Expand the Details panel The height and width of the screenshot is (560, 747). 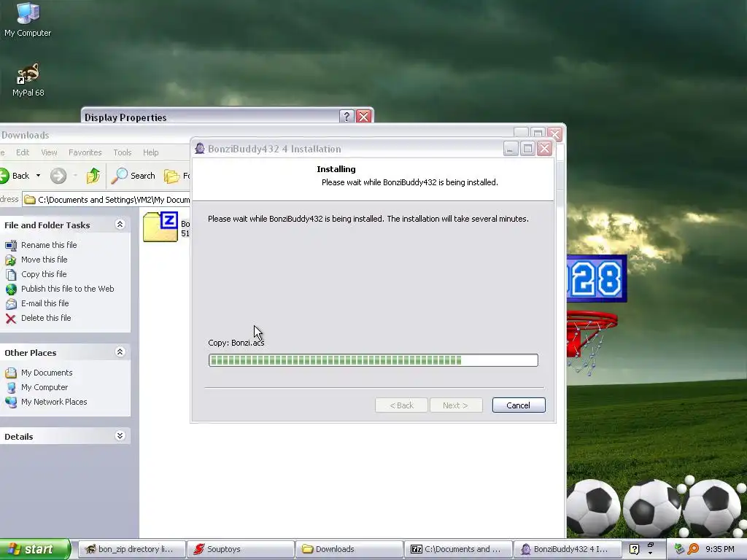point(120,436)
